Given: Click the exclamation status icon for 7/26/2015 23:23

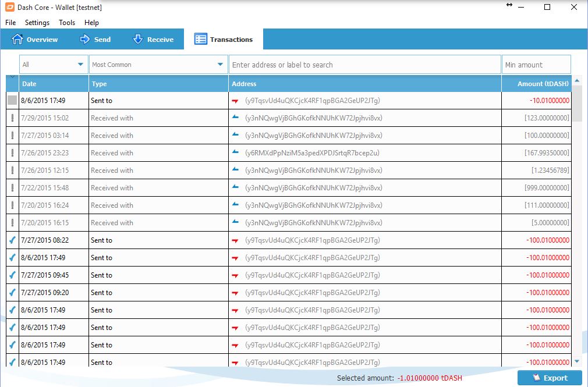Looking at the screenshot, I should click(x=12, y=152).
